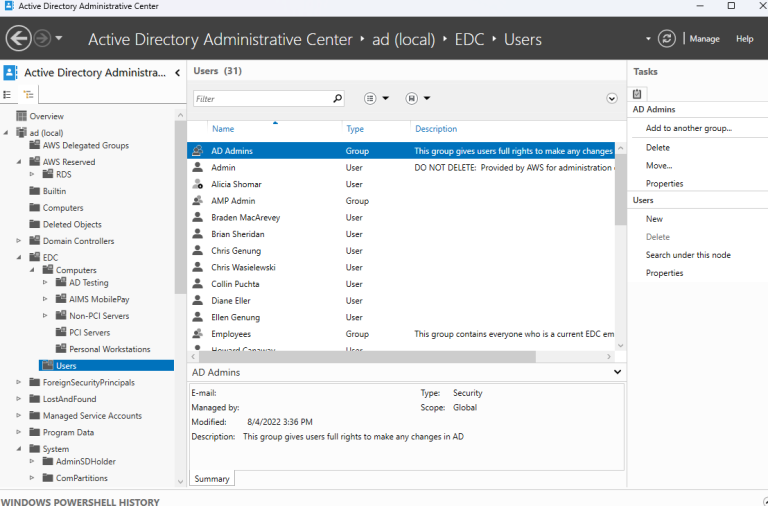The height and width of the screenshot is (506, 768).
Task: Sort list by Type column header
Action: tap(355, 129)
